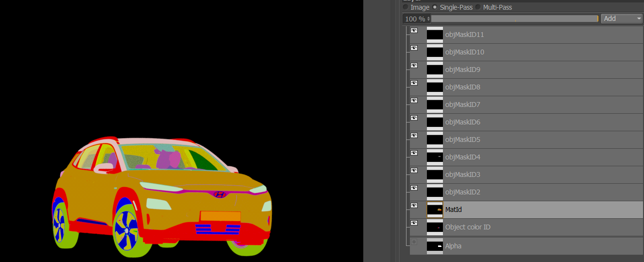Click the Alpha layer thumbnail
This screenshot has width=644, height=262.
(x=435, y=246)
